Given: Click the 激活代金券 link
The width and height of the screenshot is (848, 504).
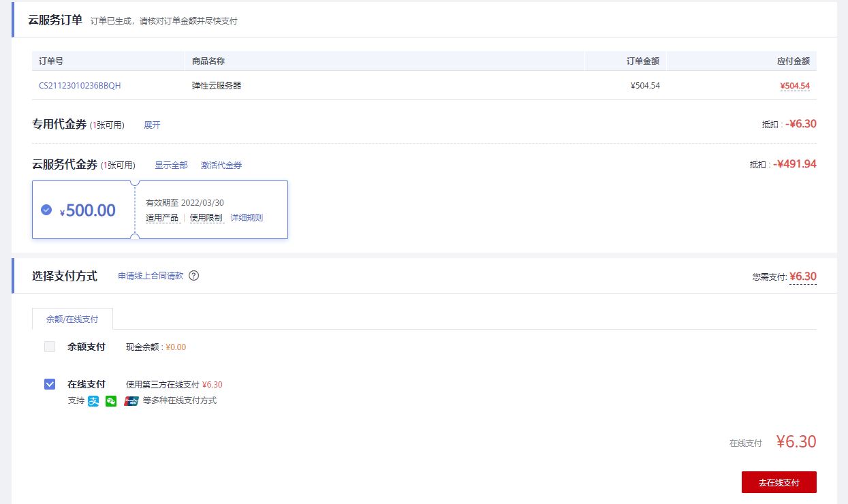Looking at the screenshot, I should point(221,166).
